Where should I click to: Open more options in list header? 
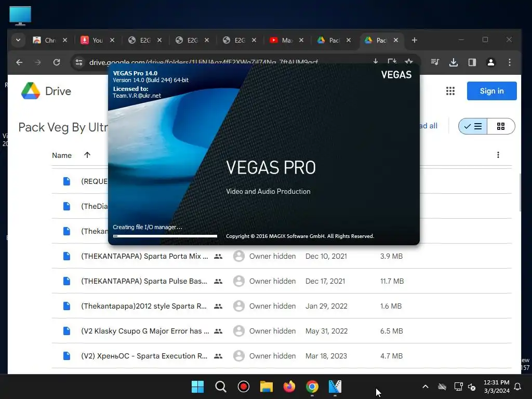pos(498,155)
